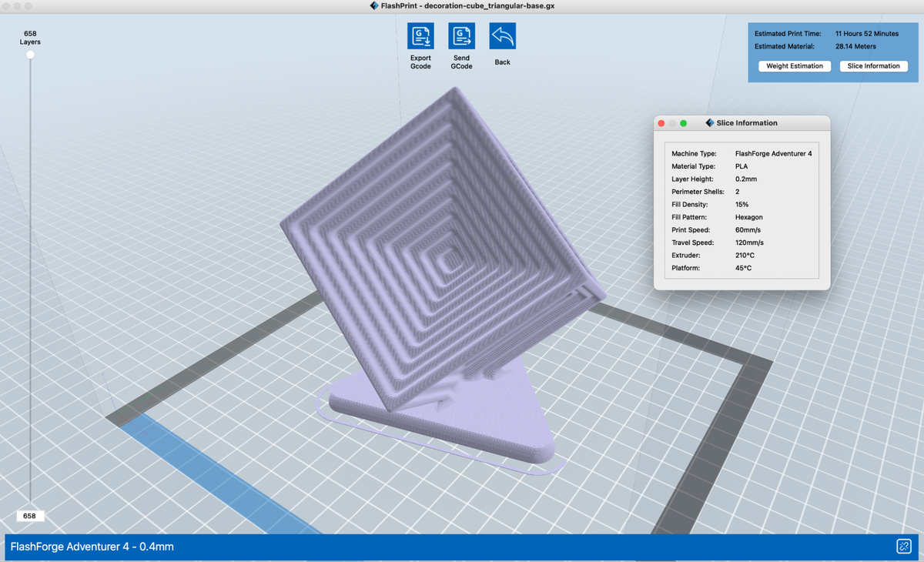
Task: Click the 658 Layers label above the slider
Action: click(29, 37)
